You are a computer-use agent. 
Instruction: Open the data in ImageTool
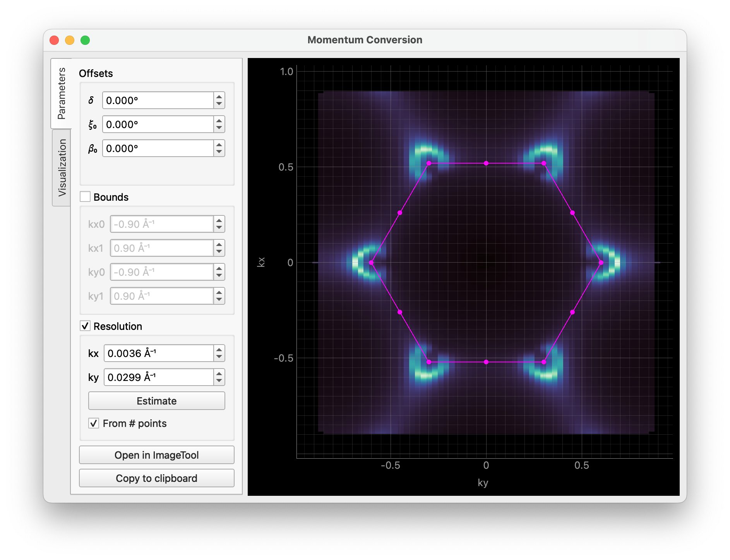point(156,455)
